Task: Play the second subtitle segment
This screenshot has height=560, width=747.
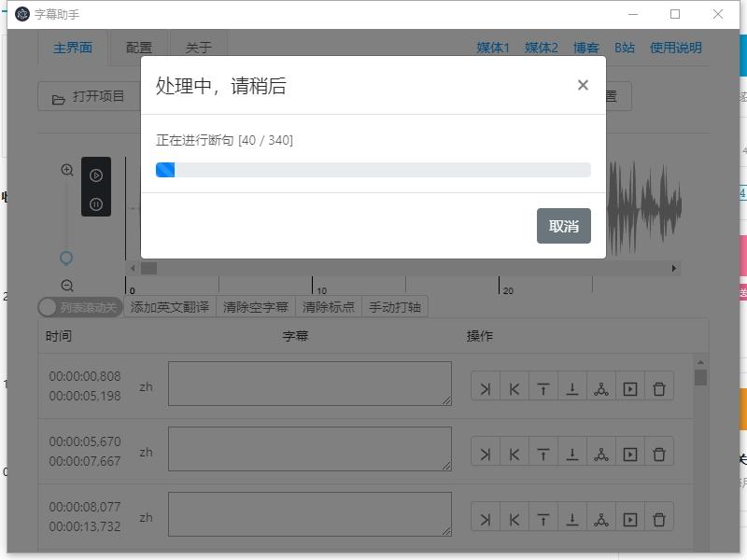Action: tap(630, 454)
